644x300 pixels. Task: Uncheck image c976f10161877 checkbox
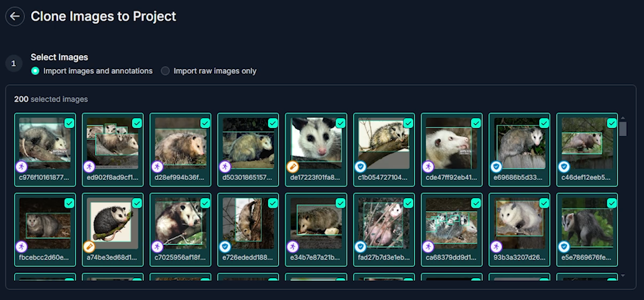tap(70, 123)
